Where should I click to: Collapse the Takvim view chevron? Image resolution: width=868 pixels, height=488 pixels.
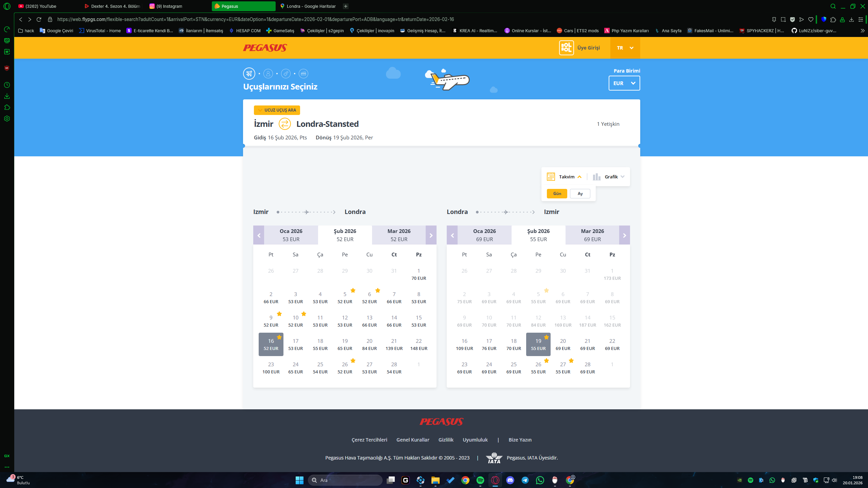pyautogui.click(x=579, y=177)
